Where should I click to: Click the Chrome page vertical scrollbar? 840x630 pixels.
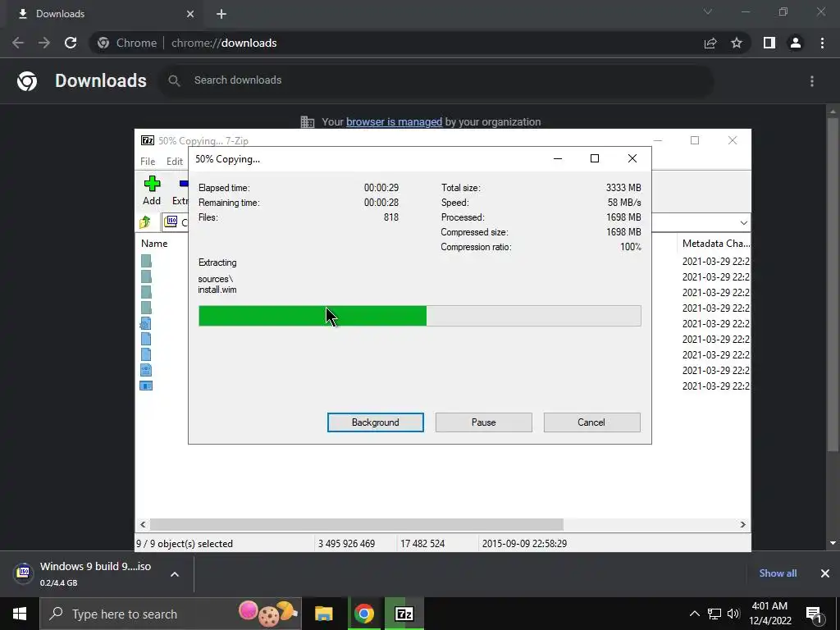tap(833, 284)
